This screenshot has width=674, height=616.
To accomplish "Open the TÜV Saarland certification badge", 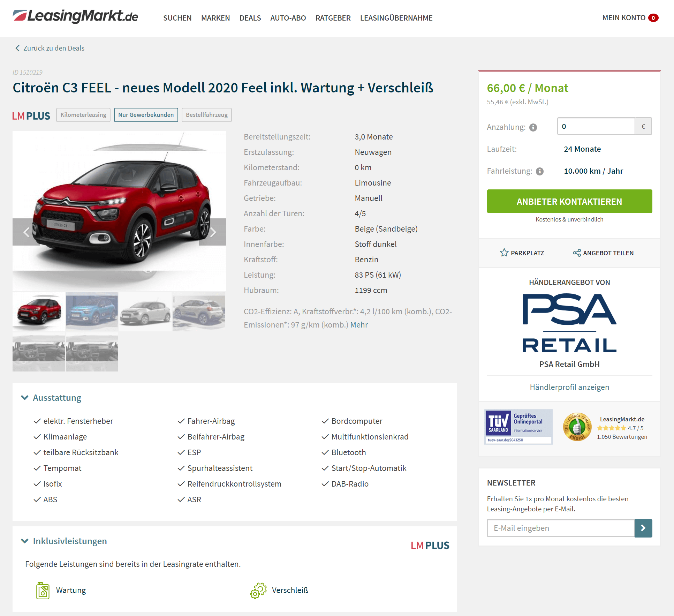I will click(x=518, y=427).
